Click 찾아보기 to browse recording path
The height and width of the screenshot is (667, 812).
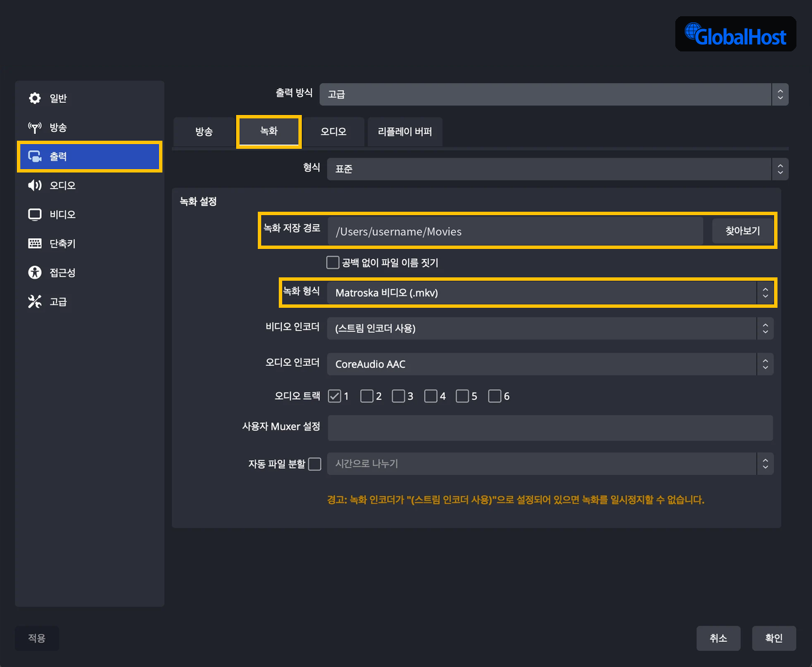pyautogui.click(x=742, y=231)
